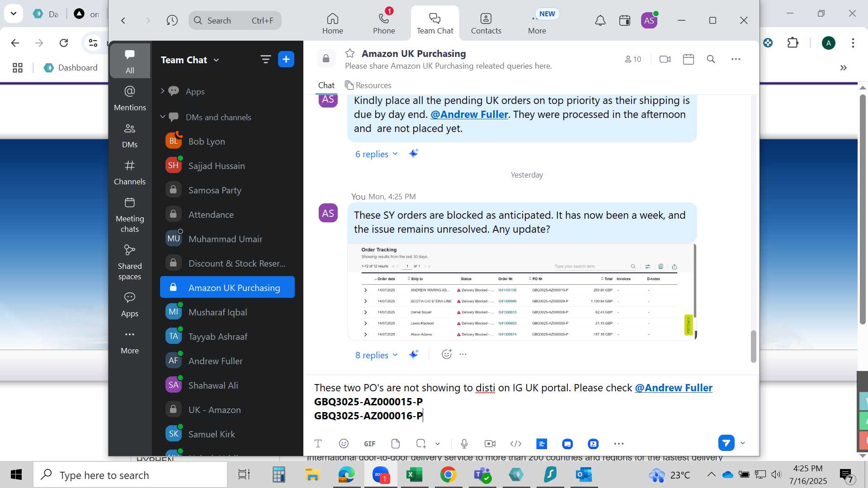Go back using the Zoom back arrow
The width and height of the screenshot is (868, 488).
click(x=123, y=20)
